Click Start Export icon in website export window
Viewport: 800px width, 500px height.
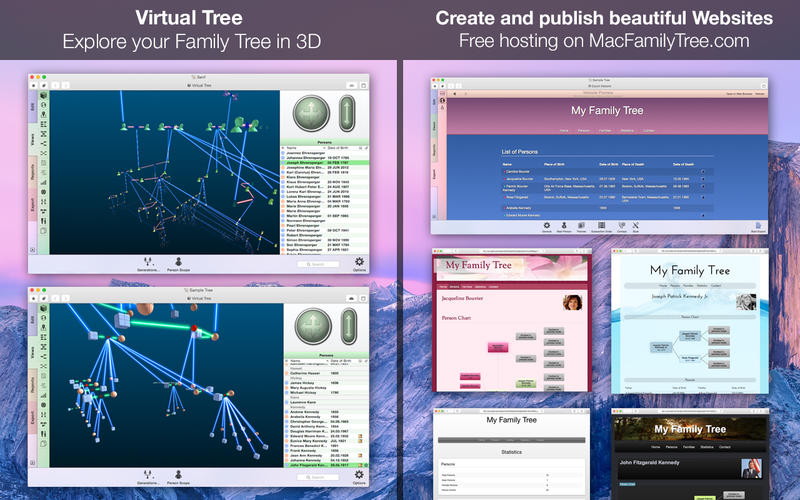click(757, 226)
